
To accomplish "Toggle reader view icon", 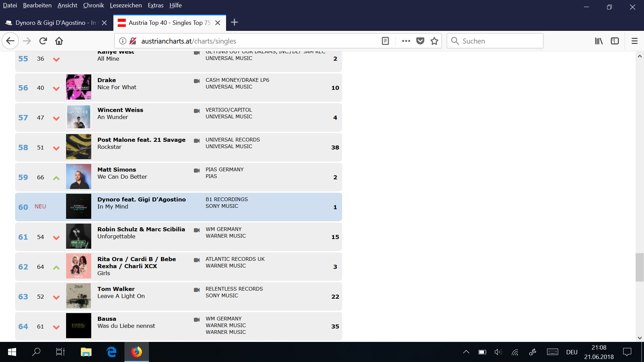I will 385,41.
